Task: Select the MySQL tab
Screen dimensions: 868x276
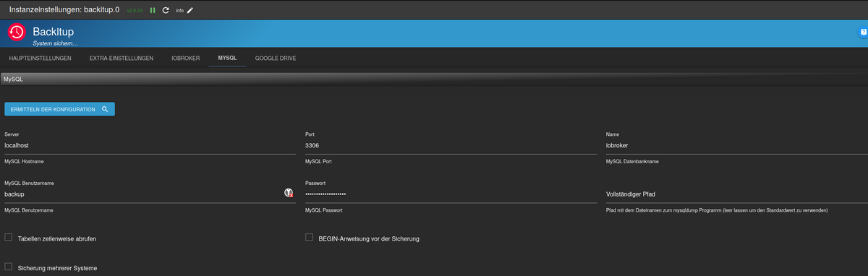Action: pyautogui.click(x=227, y=58)
